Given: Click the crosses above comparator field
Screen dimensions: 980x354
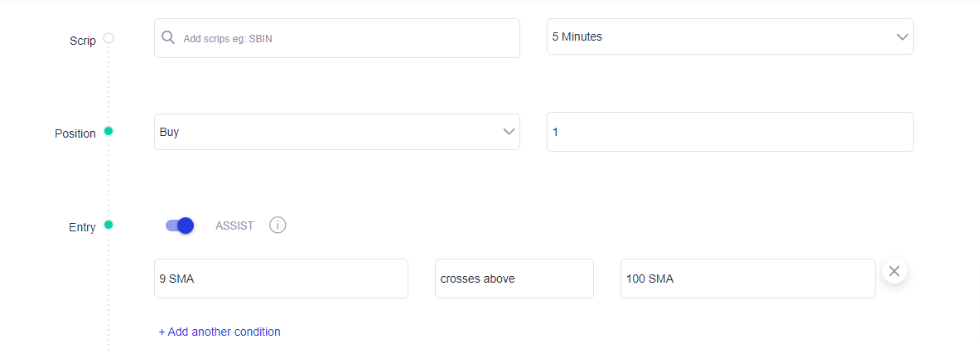Looking at the screenshot, I should [x=514, y=279].
